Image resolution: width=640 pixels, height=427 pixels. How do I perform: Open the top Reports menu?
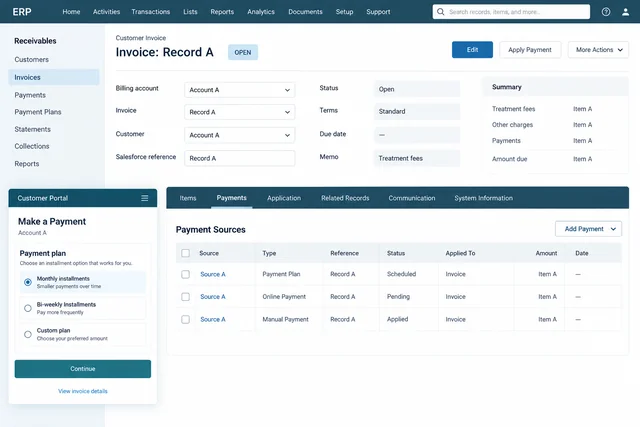click(222, 12)
